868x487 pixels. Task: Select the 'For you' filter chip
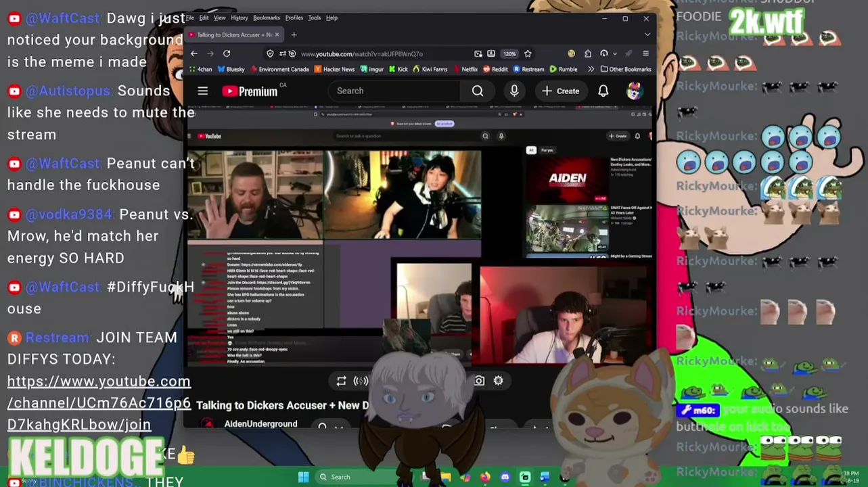(x=547, y=150)
